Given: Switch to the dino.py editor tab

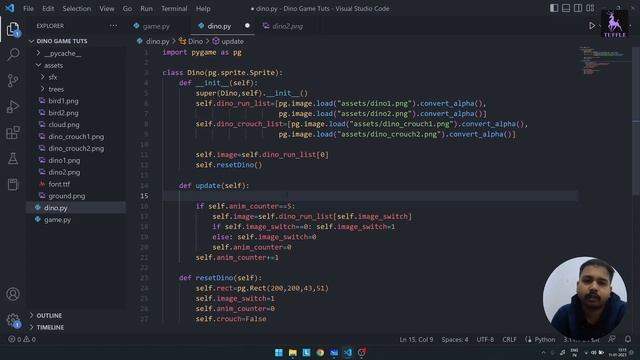Looking at the screenshot, I should pos(219,26).
